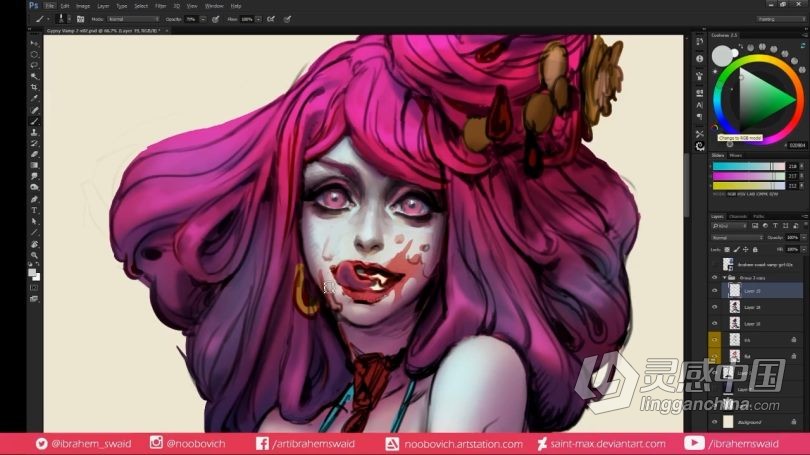Viewport: 810px width, 455px height.
Task: Select the Move tool
Action: pyautogui.click(x=34, y=43)
